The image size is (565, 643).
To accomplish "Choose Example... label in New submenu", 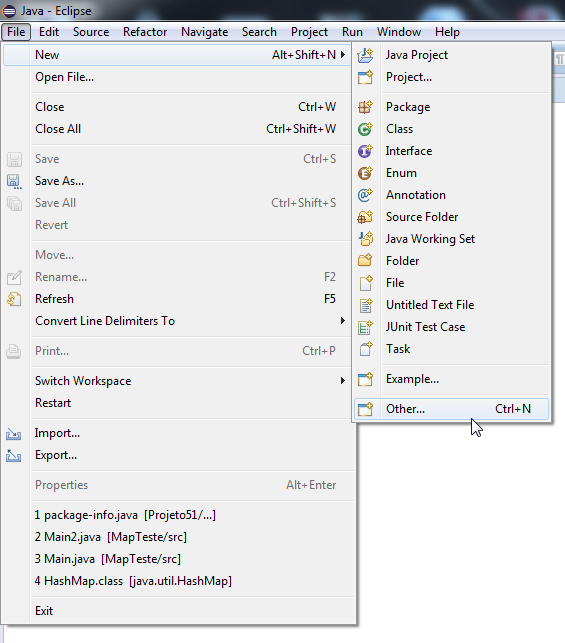I will [x=412, y=379].
